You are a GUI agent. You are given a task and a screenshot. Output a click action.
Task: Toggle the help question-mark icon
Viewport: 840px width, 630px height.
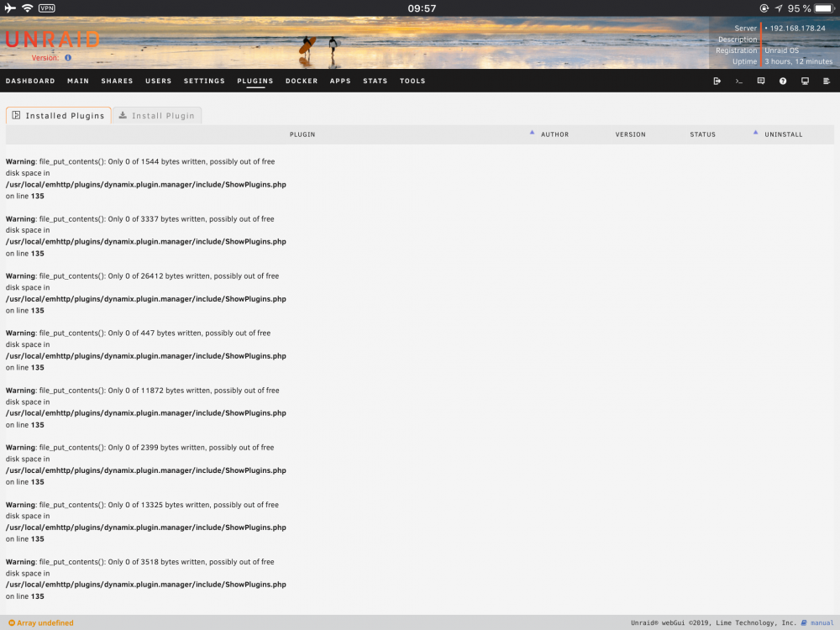tap(783, 81)
